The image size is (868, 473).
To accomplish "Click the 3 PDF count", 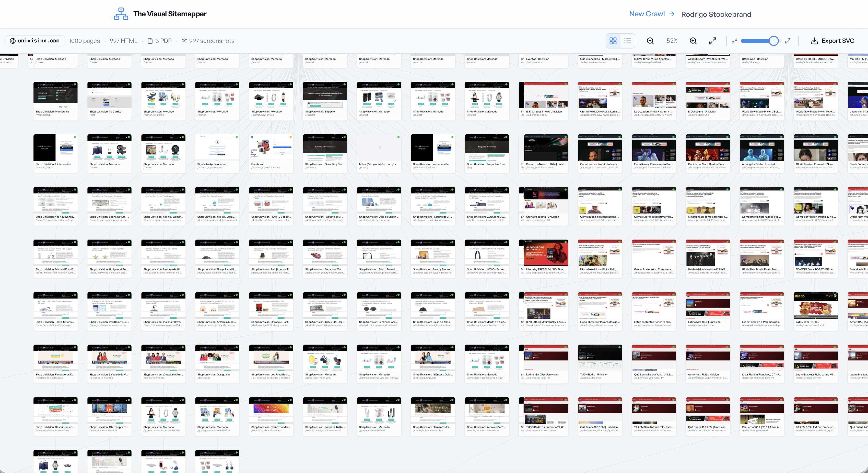I will (x=159, y=41).
